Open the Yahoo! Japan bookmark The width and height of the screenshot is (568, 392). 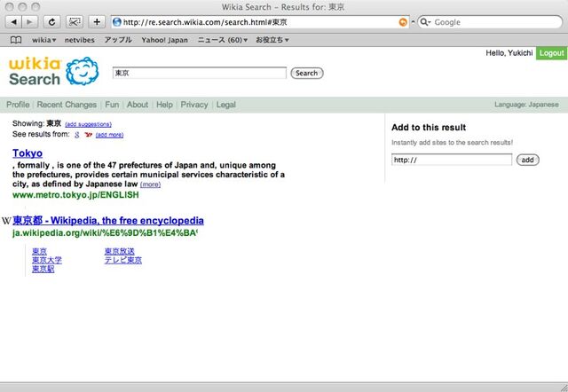164,40
